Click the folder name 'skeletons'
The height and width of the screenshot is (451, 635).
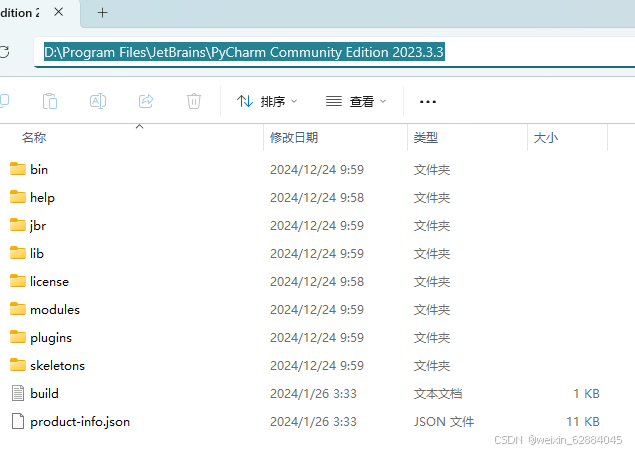[x=57, y=366]
